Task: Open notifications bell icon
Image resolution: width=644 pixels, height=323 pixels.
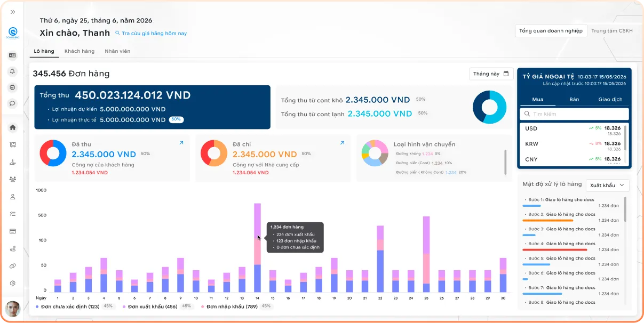Action: tap(13, 71)
